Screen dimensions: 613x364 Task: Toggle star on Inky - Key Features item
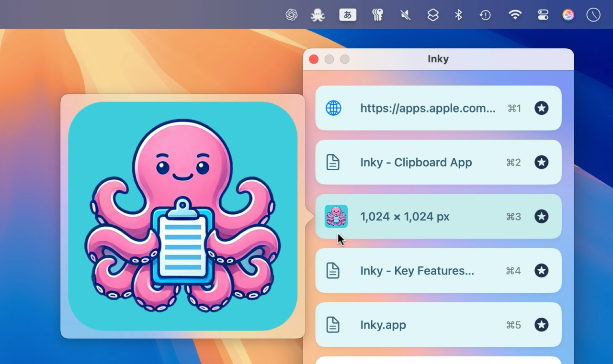541,271
